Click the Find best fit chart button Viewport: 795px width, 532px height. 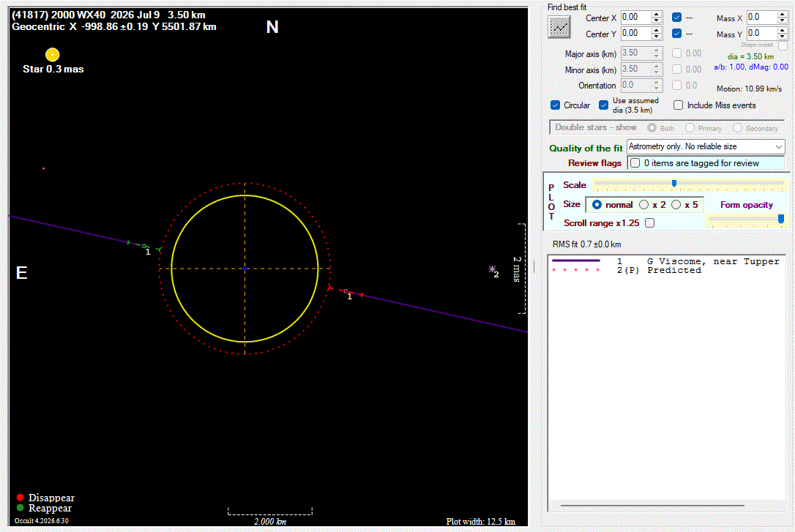click(x=559, y=27)
